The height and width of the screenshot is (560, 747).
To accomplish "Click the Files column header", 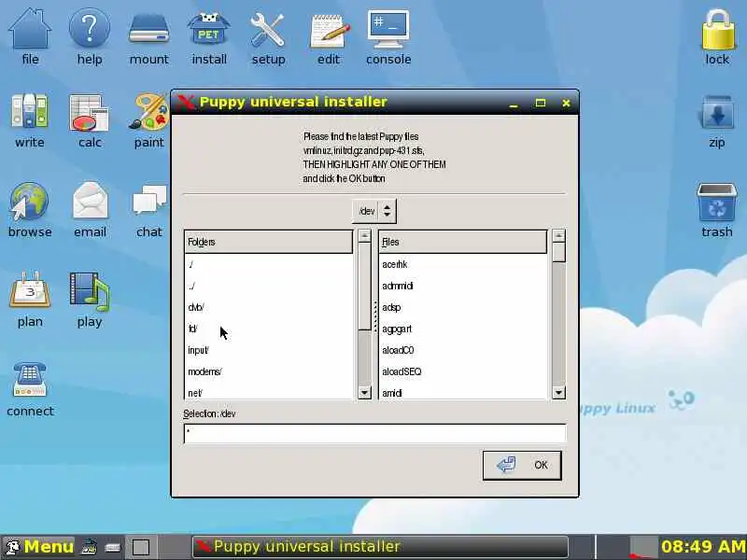I will click(462, 242).
